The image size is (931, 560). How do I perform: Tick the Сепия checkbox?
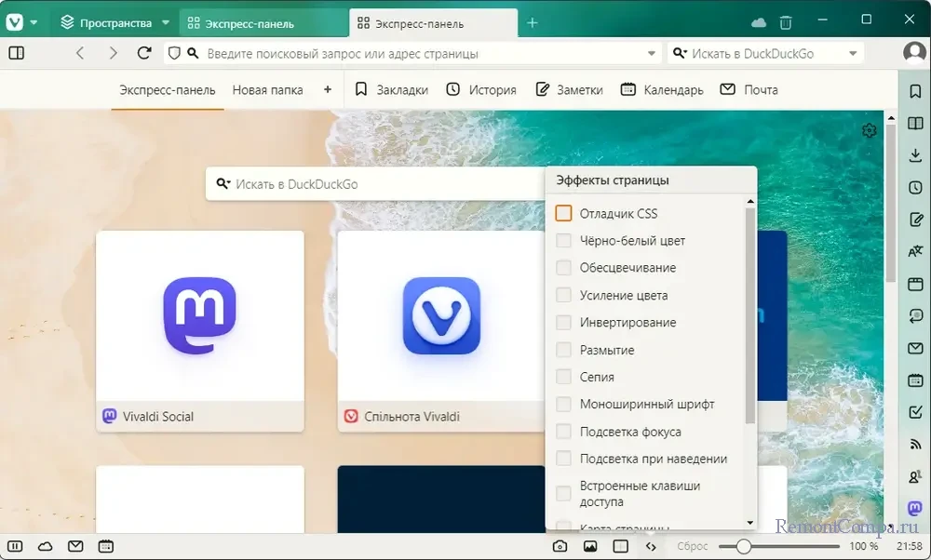563,377
